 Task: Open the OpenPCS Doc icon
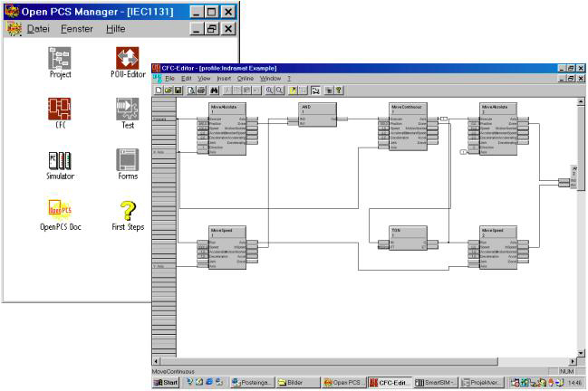(x=60, y=210)
